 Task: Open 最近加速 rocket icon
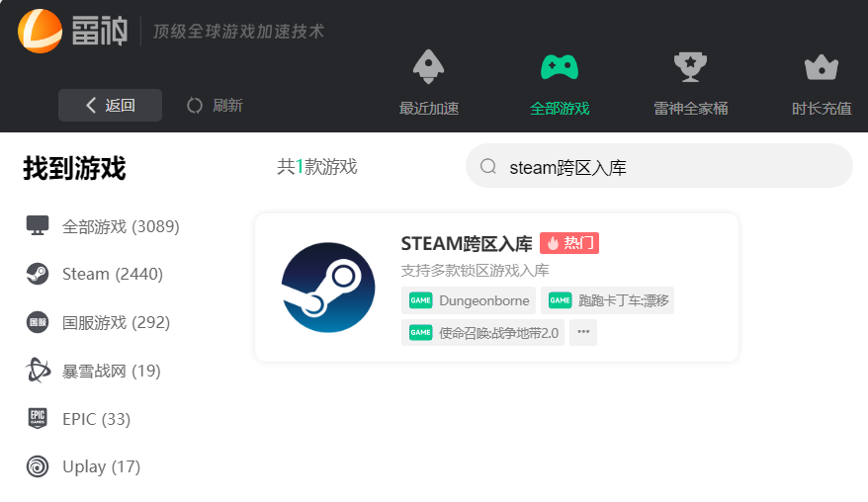click(x=429, y=67)
